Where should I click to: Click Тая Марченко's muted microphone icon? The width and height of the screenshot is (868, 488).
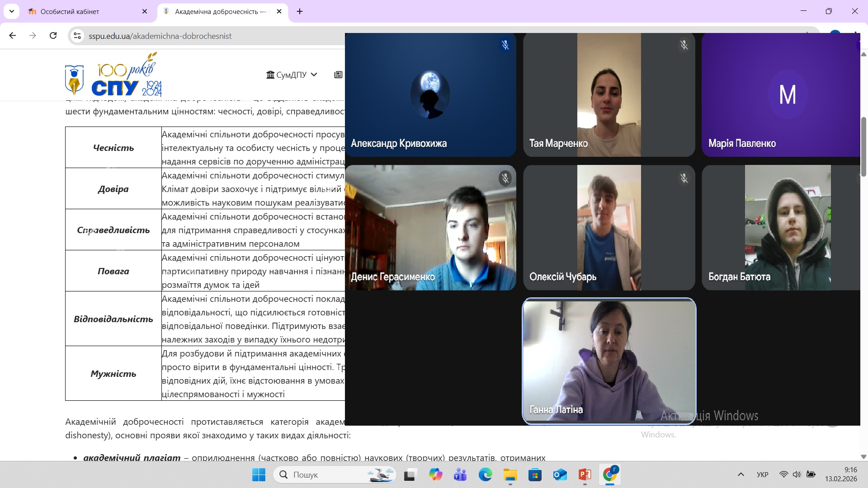pos(684,45)
